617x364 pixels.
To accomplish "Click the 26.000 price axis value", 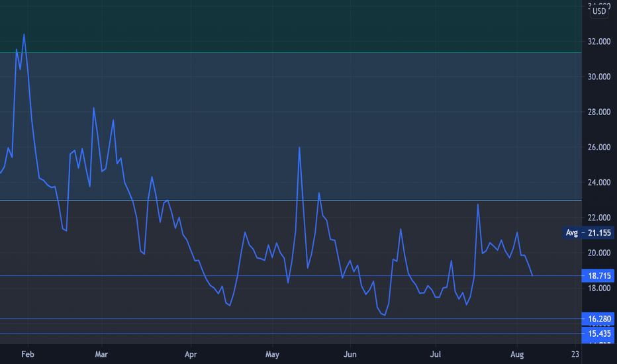I will point(599,147).
